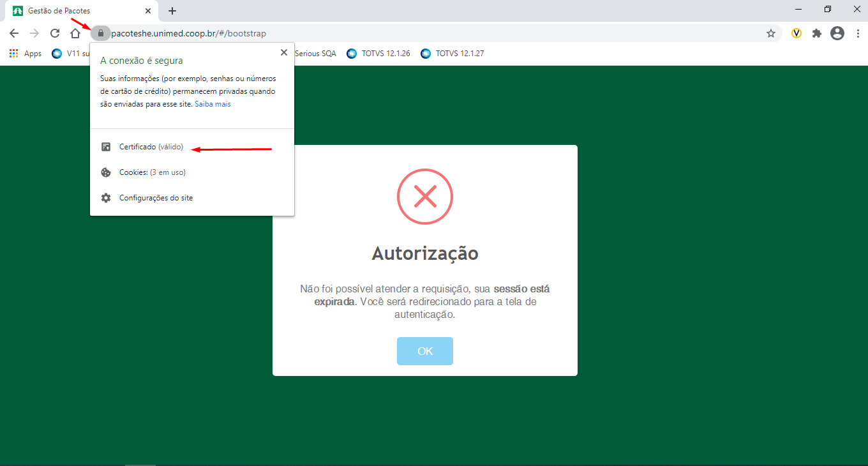
Task: Bookmark this page with the star icon
Action: click(x=771, y=33)
